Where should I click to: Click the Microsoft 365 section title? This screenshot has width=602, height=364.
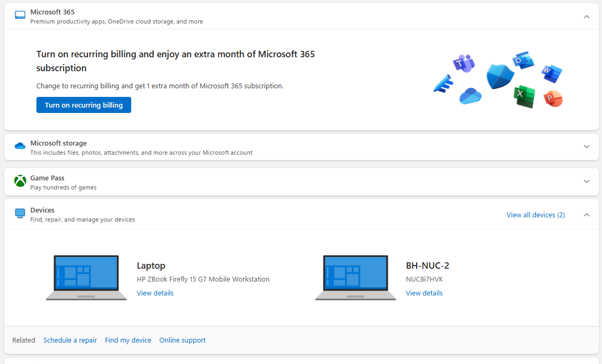pos(52,12)
